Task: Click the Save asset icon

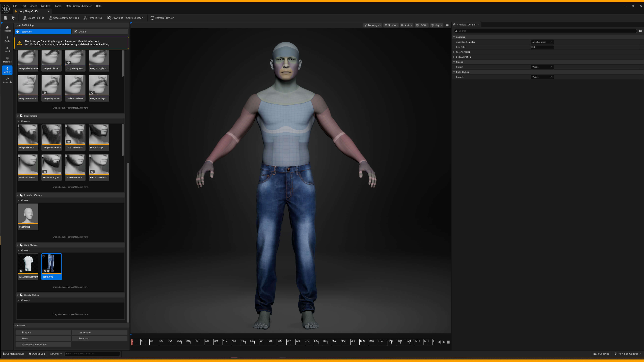Action: click(x=6, y=18)
